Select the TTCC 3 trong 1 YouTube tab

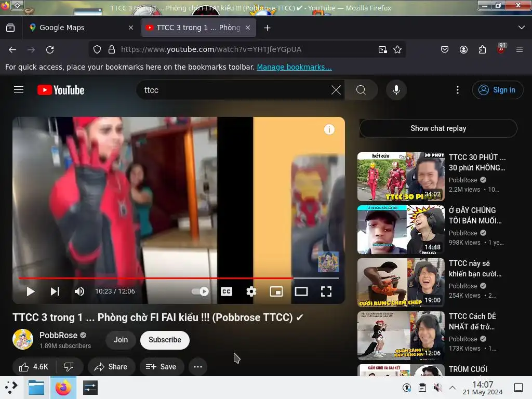coord(198,28)
